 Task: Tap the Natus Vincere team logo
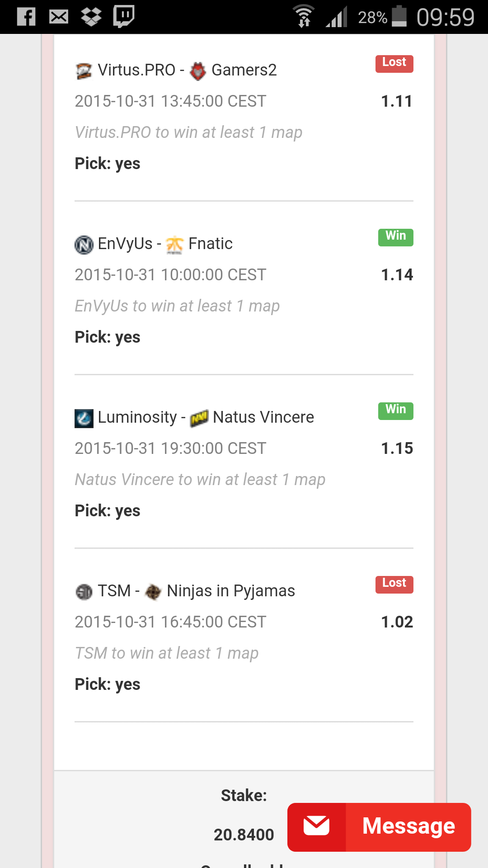[x=199, y=418]
